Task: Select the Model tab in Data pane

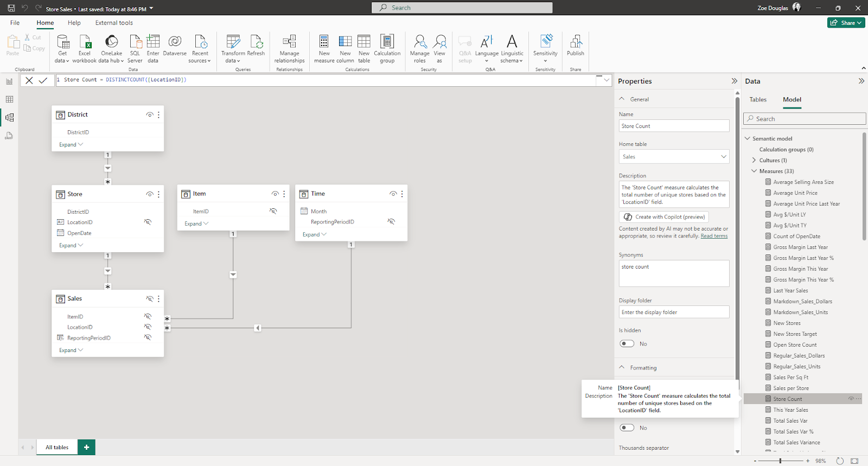Action: [x=792, y=99]
